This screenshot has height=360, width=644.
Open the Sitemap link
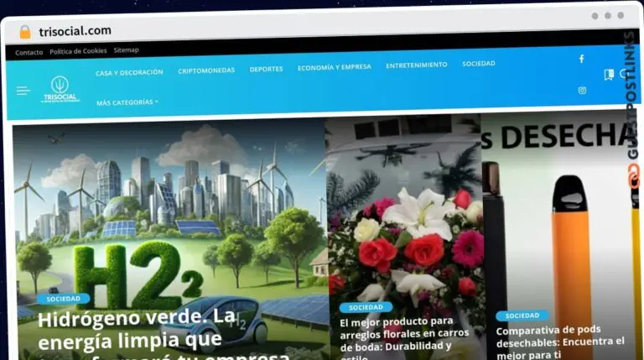pyautogui.click(x=126, y=50)
